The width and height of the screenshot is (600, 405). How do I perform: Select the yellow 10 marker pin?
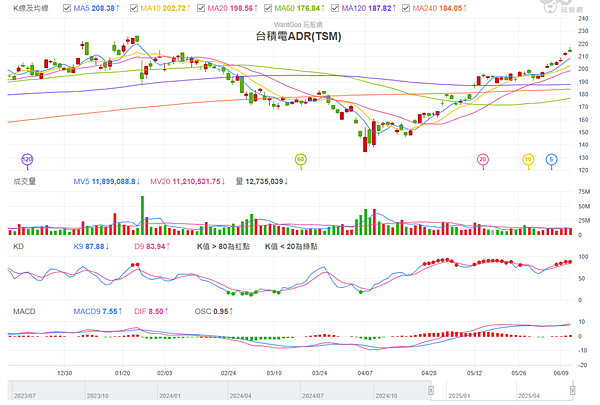click(x=528, y=160)
